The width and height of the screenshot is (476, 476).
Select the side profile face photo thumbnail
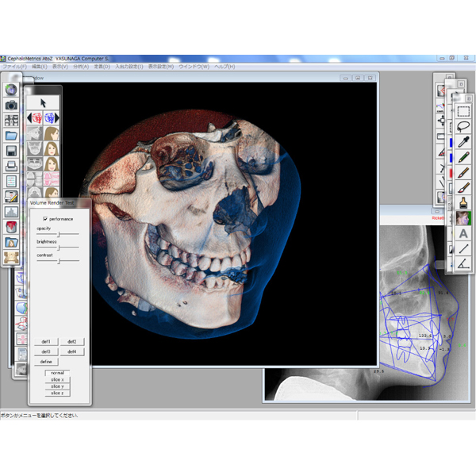coord(52,133)
